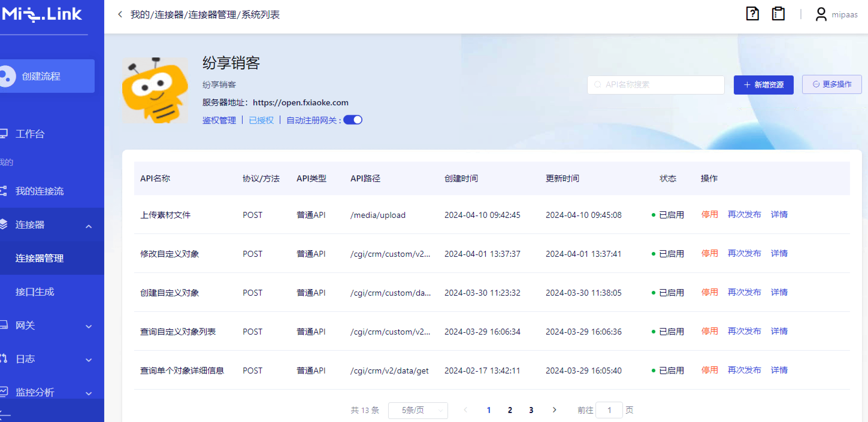Republish 上传素材文件 via 再次发布
Image resolution: width=868 pixels, height=422 pixels.
click(x=744, y=214)
